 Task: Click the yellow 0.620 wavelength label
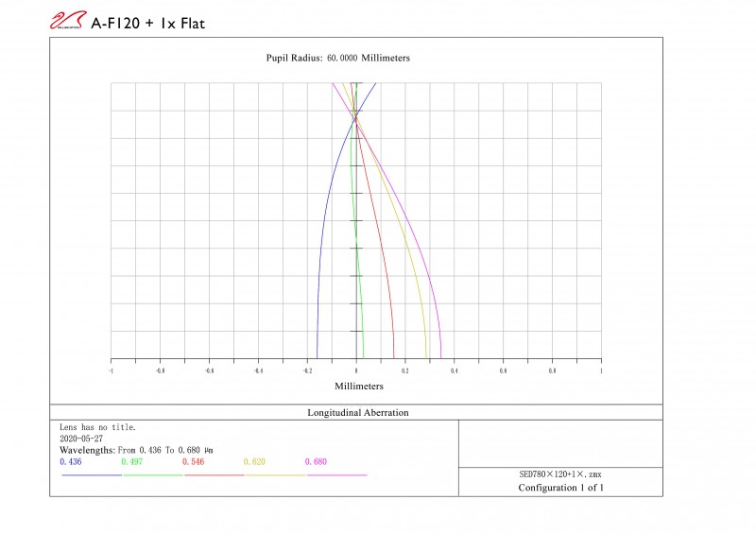254,461
